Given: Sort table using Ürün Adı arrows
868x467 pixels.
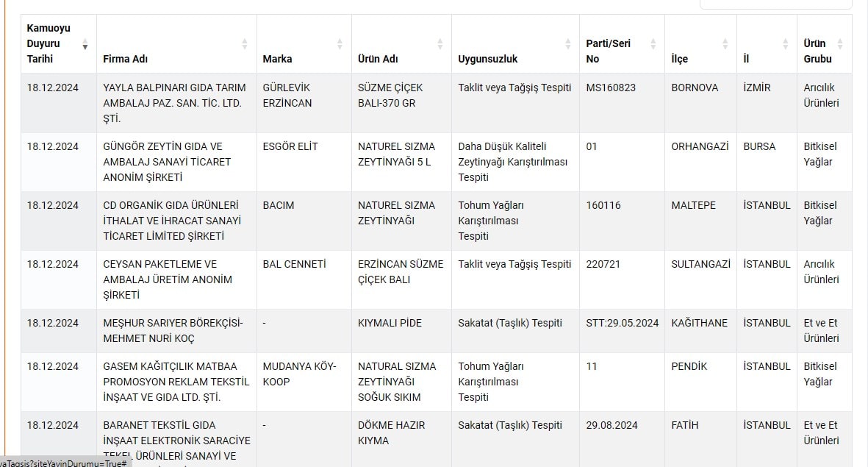Looking at the screenshot, I should (440, 43).
